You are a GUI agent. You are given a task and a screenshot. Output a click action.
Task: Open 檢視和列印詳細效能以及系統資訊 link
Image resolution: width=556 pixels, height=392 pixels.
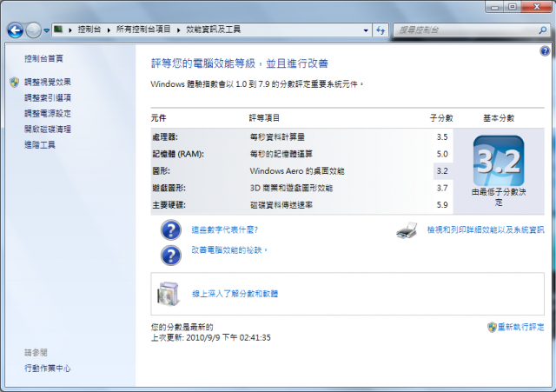(486, 229)
